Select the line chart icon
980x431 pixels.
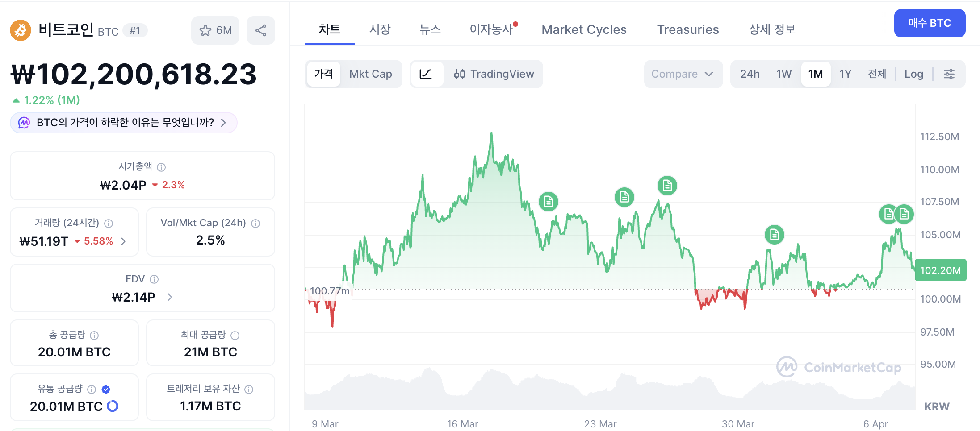pos(426,74)
